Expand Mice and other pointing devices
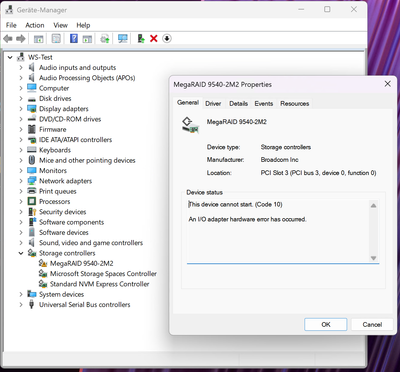Image resolution: width=400 pixels, height=372 pixels. click(x=21, y=160)
